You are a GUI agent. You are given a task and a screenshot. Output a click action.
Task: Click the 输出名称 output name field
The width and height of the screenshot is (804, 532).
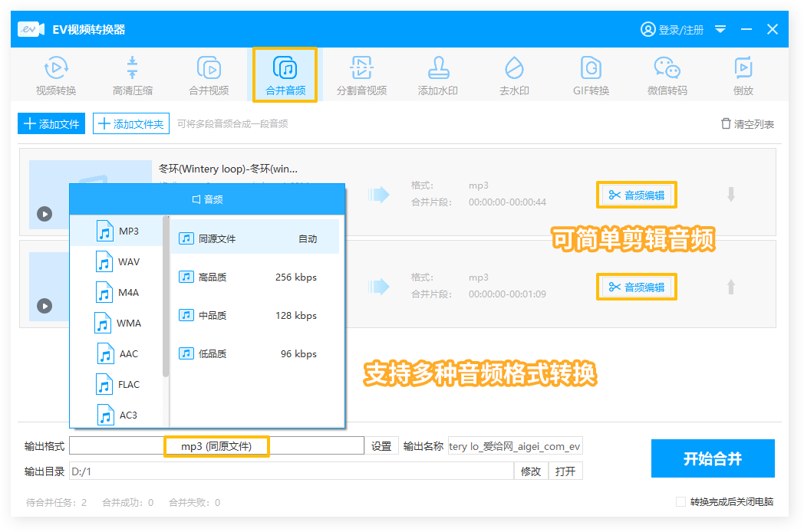514,446
